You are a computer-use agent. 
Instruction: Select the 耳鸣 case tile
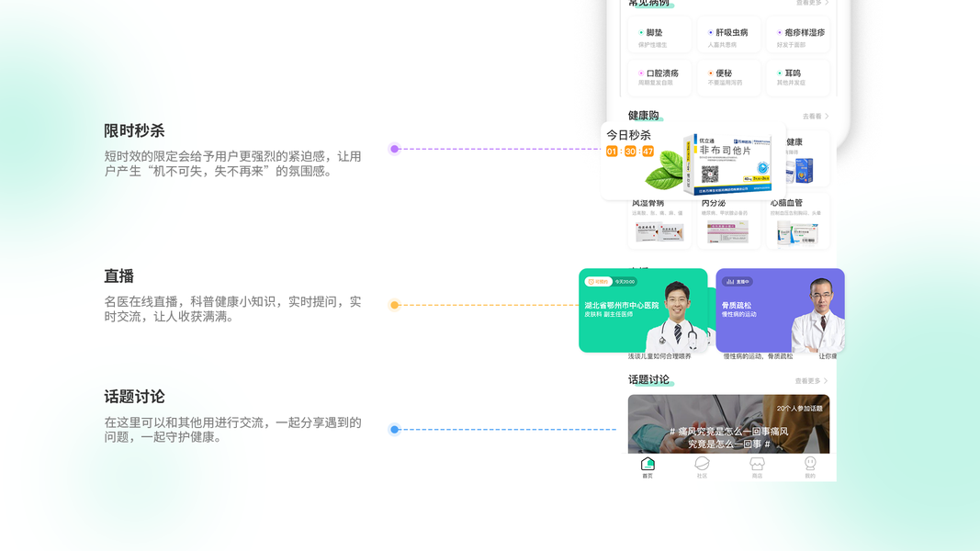click(x=798, y=77)
